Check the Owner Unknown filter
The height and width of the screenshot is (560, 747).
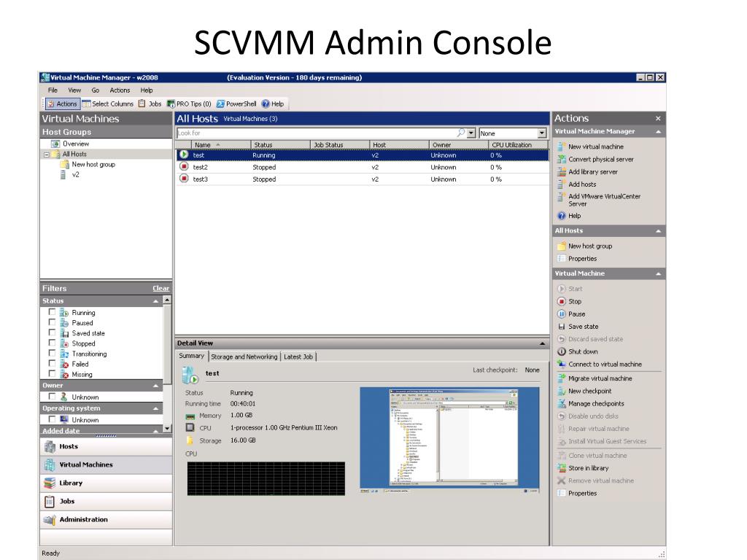[x=52, y=396]
